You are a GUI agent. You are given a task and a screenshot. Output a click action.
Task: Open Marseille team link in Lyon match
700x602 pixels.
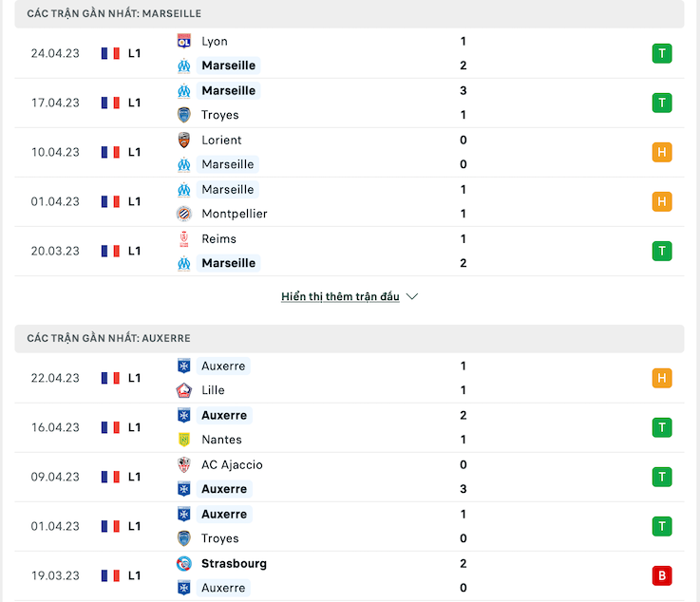click(x=229, y=66)
